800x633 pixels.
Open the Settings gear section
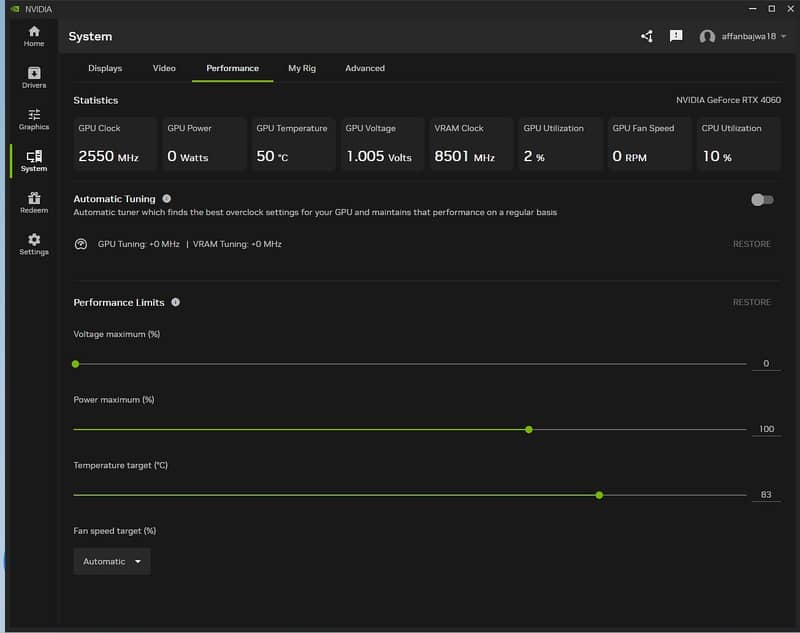pos(34,244)
